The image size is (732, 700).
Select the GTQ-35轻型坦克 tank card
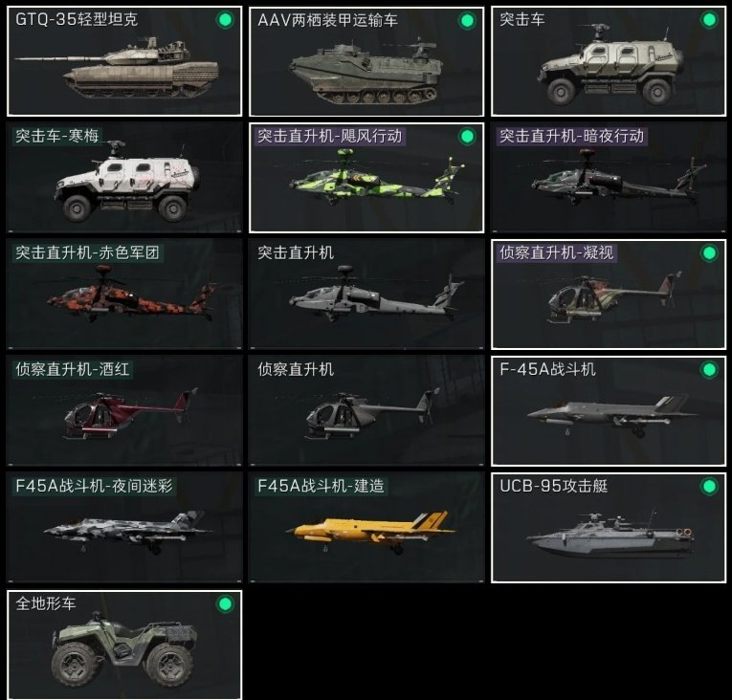click(x=124, y=61)
